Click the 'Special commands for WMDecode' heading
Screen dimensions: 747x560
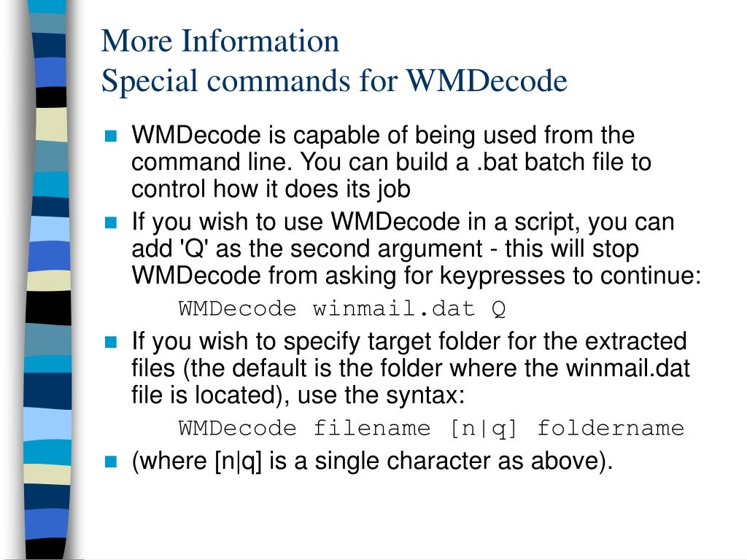pos(334,80)
